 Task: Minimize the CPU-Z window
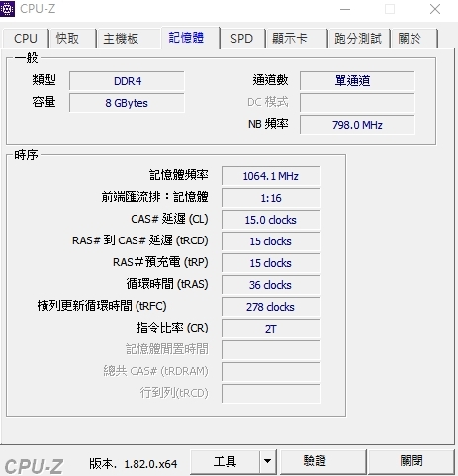click(x=345, y=9)
